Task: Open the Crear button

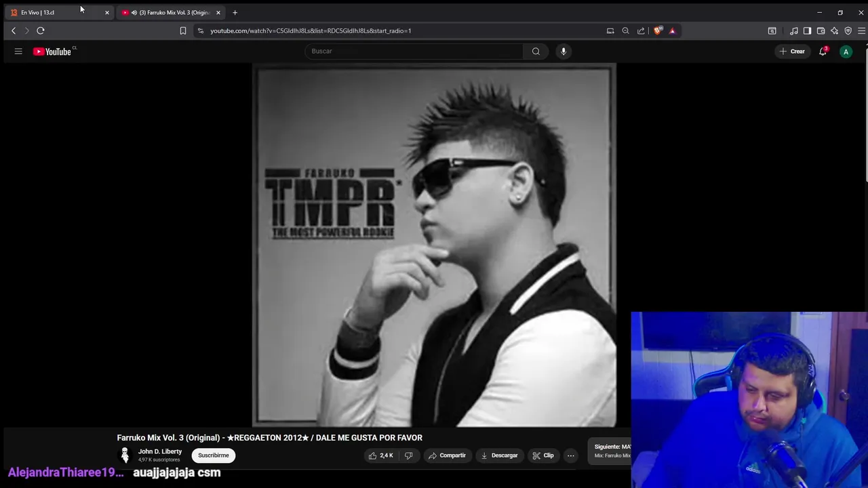Action: [792, 52]
